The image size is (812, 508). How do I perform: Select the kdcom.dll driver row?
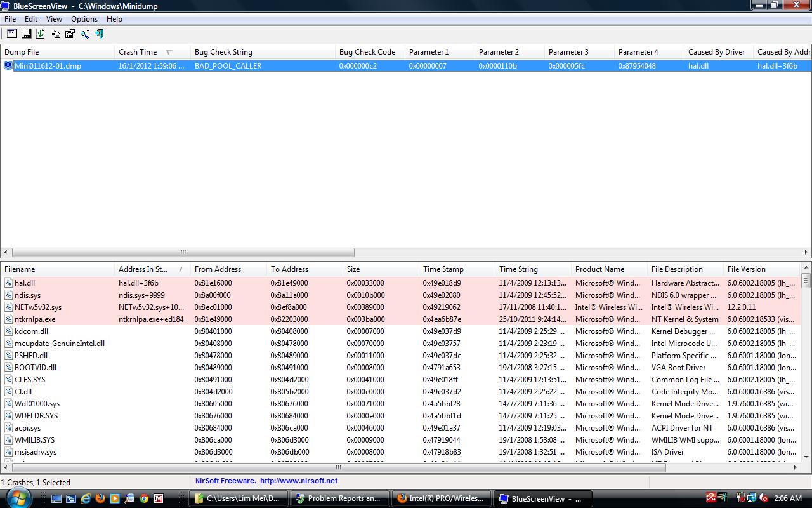coord(400,331)
